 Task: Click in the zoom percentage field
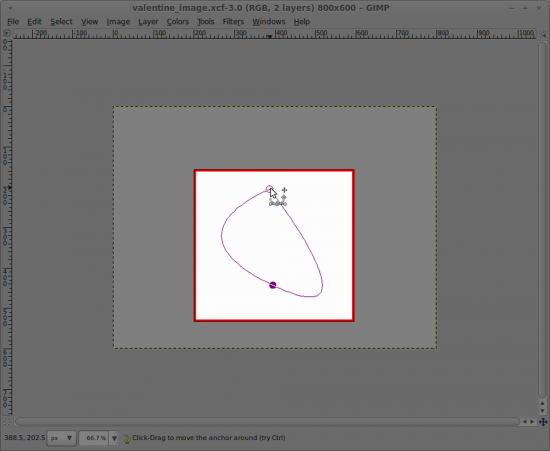point(94,438)
